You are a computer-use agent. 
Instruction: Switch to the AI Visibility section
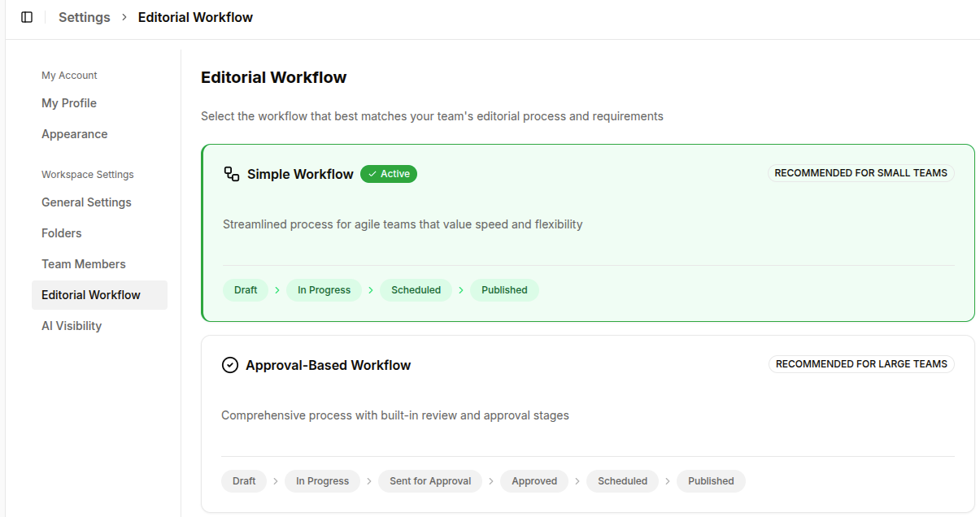[72, 325]
